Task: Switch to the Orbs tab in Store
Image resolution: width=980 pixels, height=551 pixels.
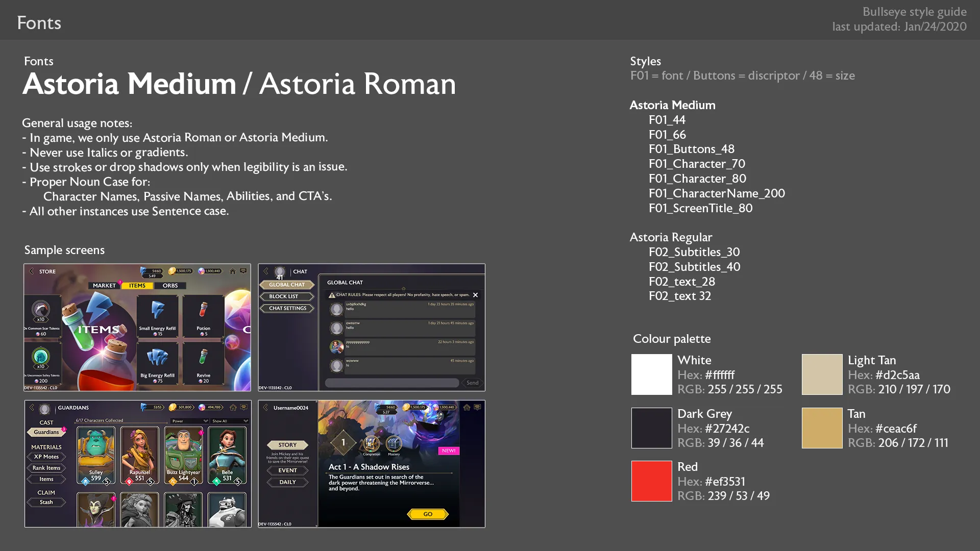Action: 170,286
